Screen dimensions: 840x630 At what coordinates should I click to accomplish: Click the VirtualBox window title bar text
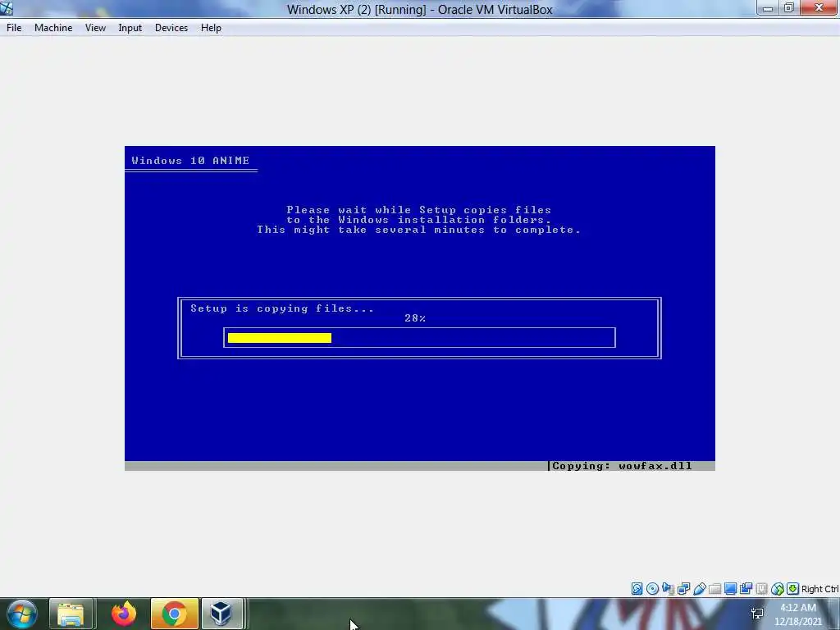tap(419, 10)
